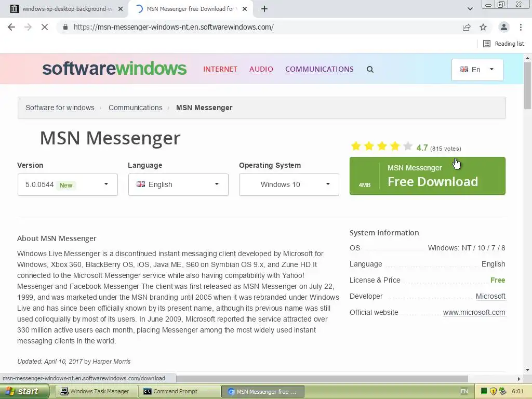
Task: Close the MSN Messenger tab
Action: [245, 9]
